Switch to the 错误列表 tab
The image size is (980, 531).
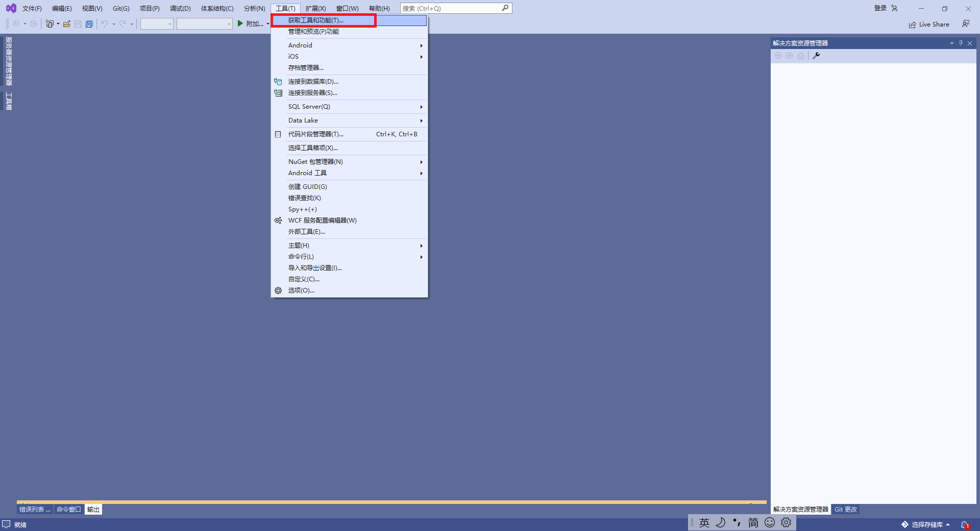pos(35,510)
